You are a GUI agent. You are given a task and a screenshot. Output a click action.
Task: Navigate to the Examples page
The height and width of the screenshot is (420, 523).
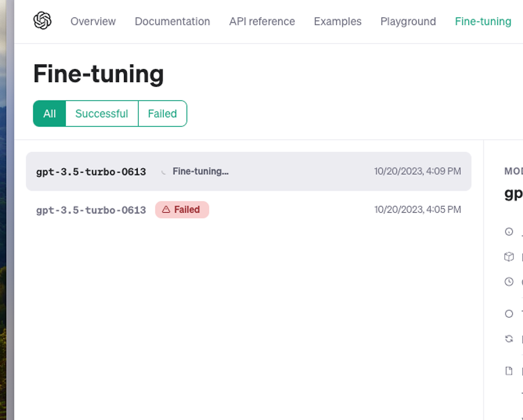point(337,21)
